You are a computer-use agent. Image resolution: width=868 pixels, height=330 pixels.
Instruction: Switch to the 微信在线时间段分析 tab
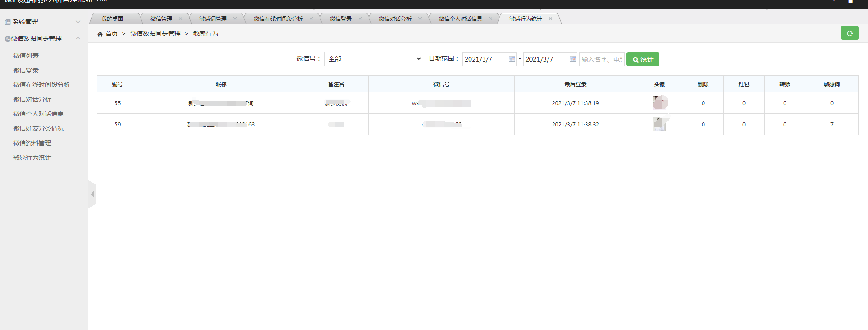tap(278, 19)
